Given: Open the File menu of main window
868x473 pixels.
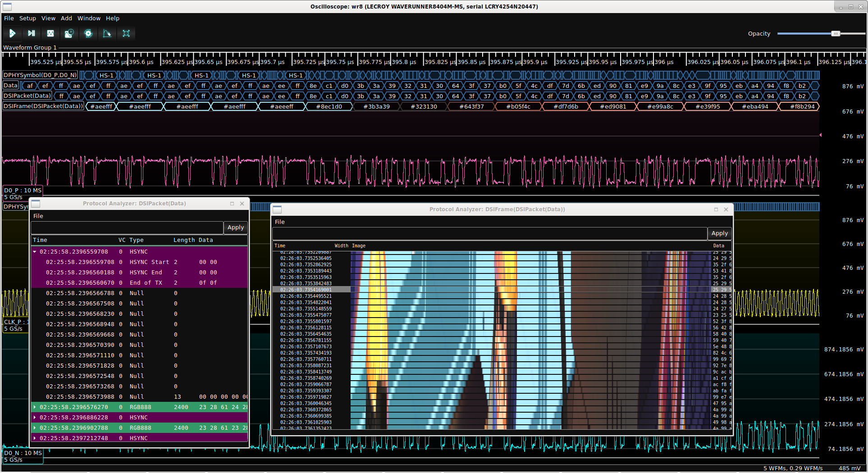Looking at the screenshot, I should pyautogui.click(x=9, y=18).
